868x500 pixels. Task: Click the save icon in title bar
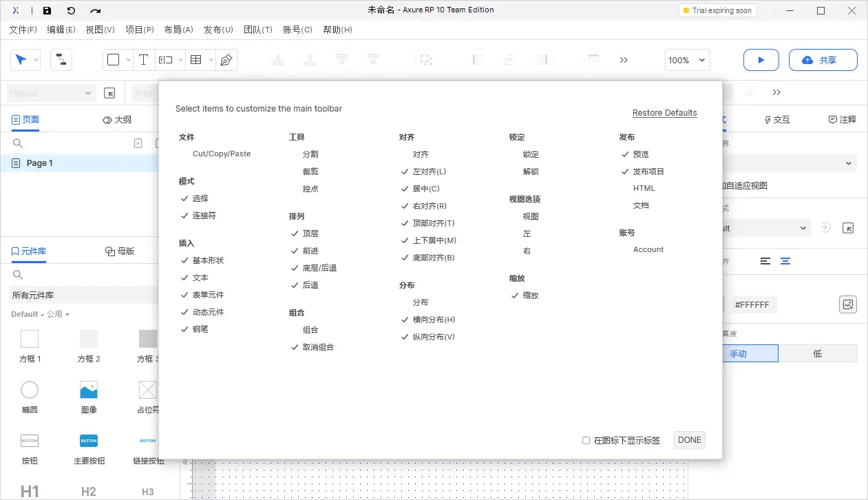[47, 10]
